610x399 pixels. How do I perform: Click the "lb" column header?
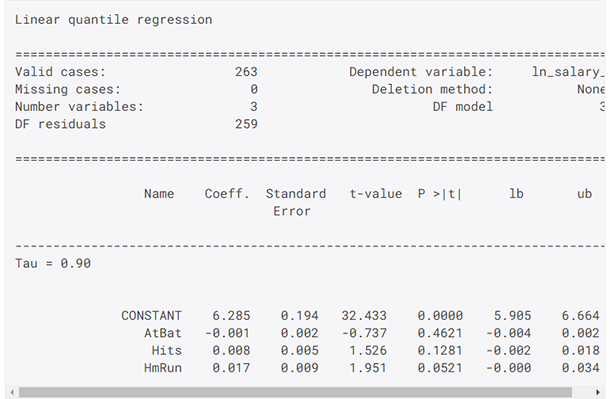[516, 194]
